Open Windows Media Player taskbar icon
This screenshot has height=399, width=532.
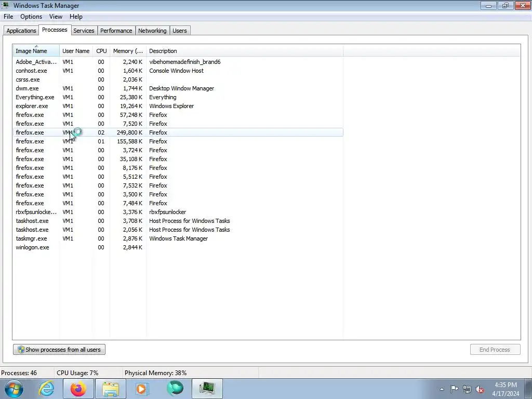coord(142,389)
